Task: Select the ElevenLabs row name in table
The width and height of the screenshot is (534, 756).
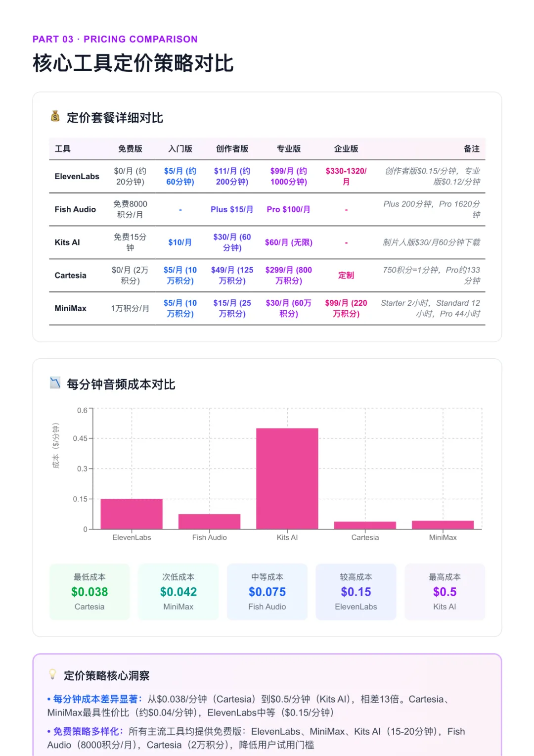Action: pos(77,177)
